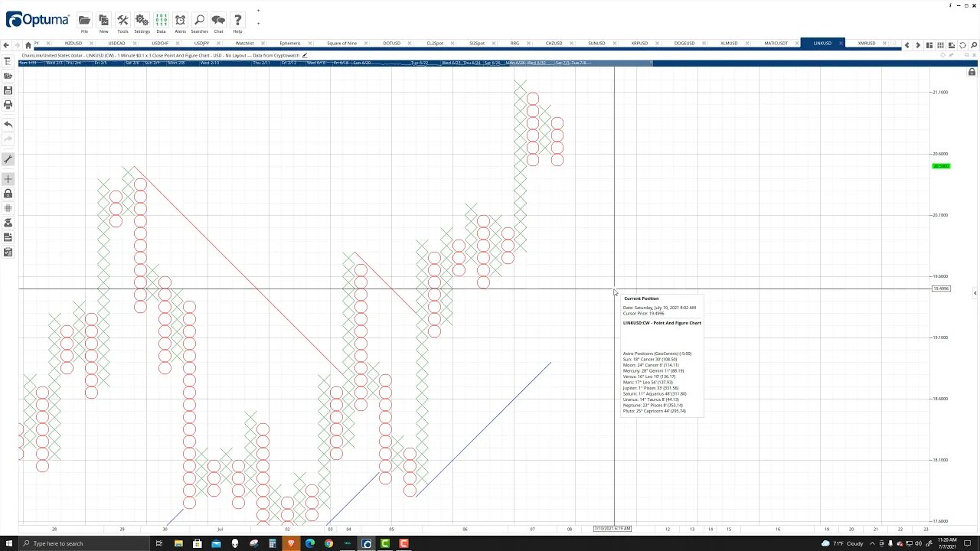Click the pencil edit icon beside chart title

coord(305,55)
